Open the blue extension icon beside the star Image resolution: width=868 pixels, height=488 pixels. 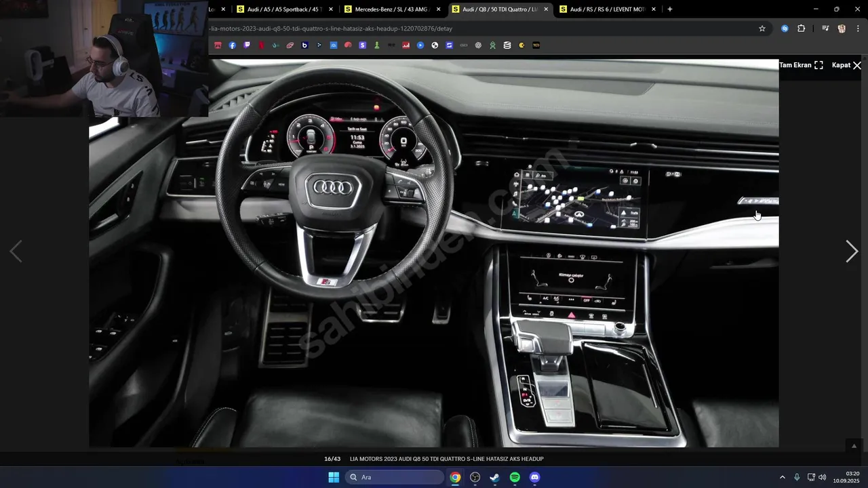click(785, 28)
